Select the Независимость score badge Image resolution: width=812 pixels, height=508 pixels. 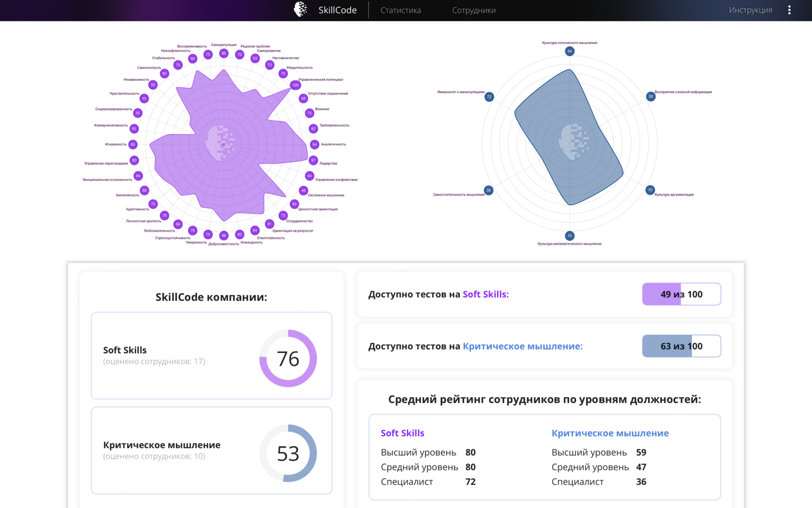(x=153, y=85)
